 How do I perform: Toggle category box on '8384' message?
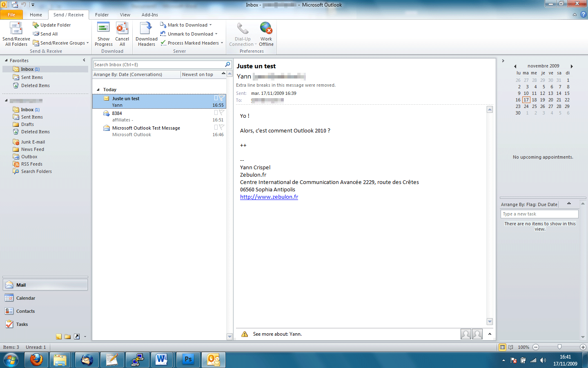coord(216,113)
